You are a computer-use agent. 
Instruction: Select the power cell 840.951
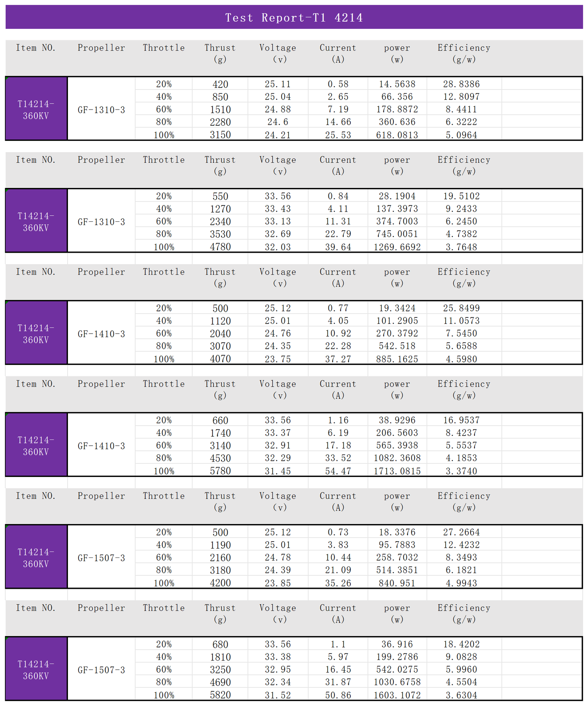397,583
